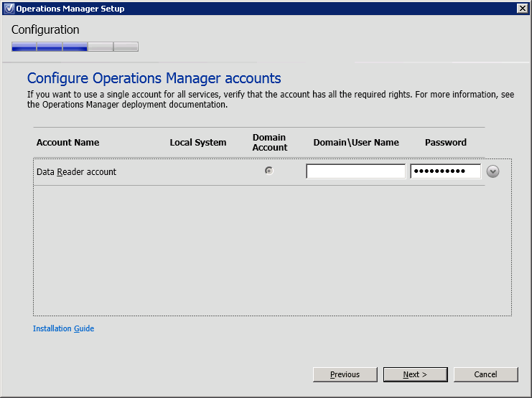The height and width of the screenshot is (398, 532).
Task: Click into the masked Password field
Action: tap(445, 171)
